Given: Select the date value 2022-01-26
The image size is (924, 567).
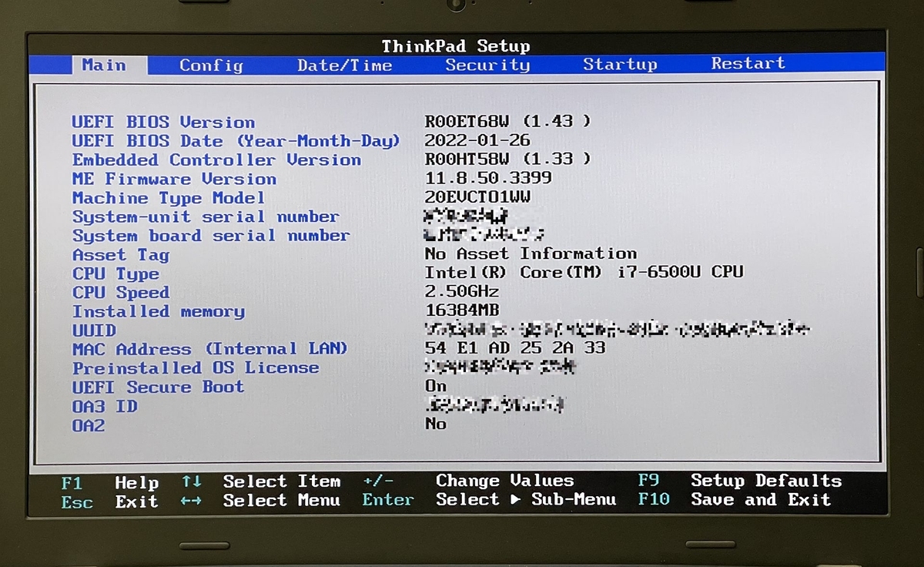Looking at the screenshot, I should click(477, 140).
